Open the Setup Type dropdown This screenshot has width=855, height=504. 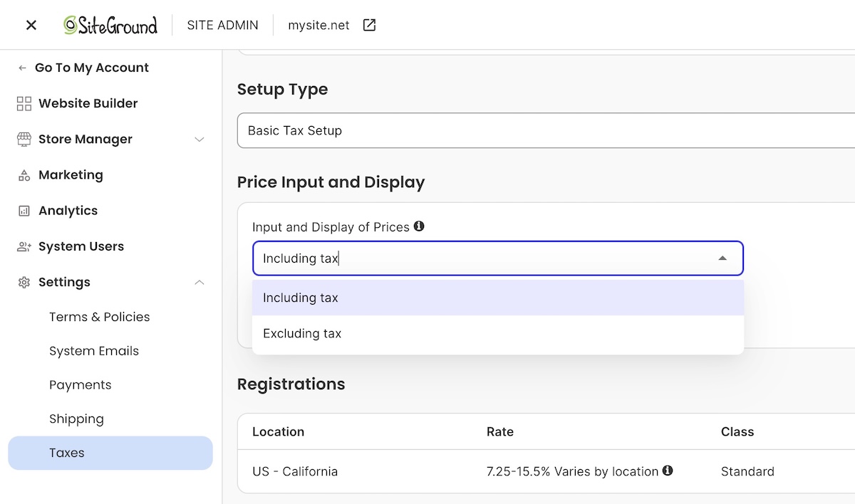pos(546,130)
